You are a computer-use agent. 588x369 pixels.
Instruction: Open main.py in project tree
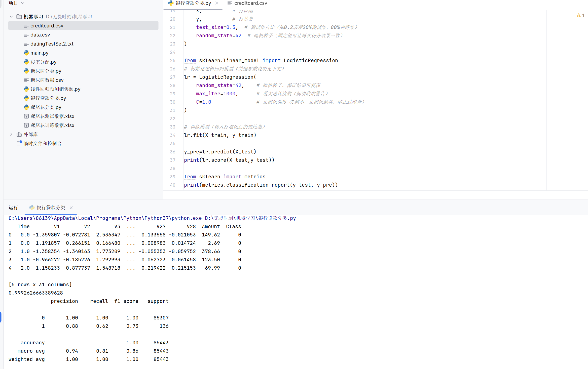(39, 53)
